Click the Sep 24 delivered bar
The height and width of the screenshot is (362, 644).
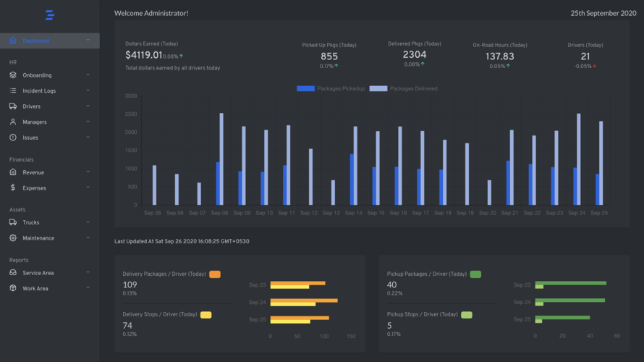tap(579, 159)
